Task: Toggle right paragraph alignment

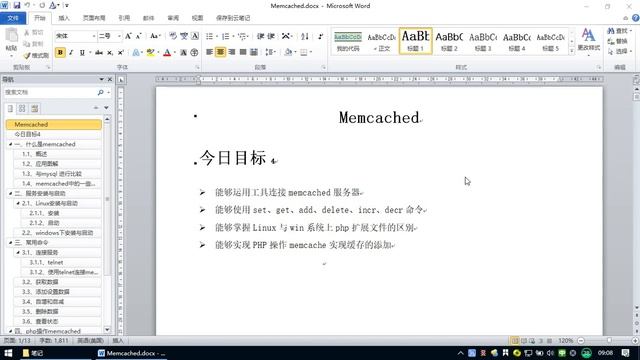Action: [232, 52]
